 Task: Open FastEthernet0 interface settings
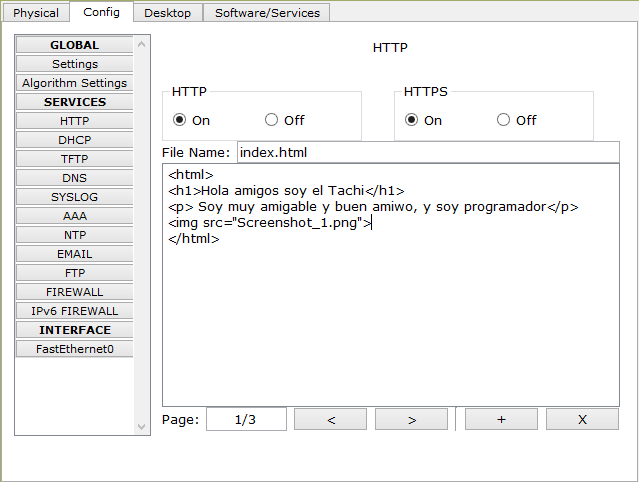click(x=75, y=349)
